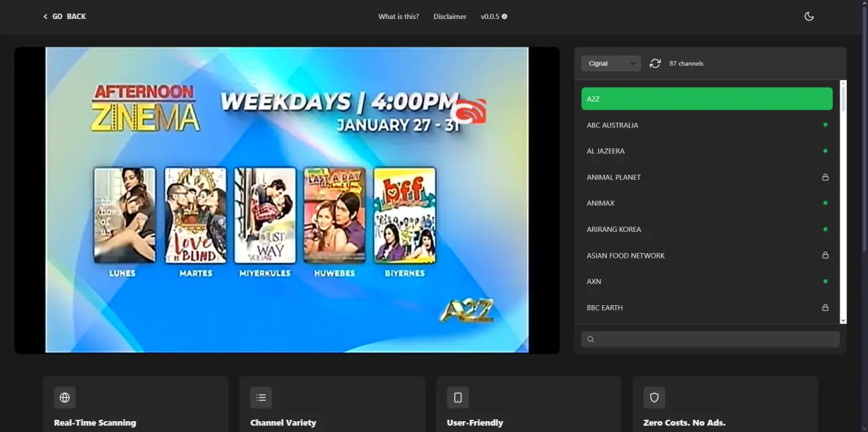Select the ANIMAX channel
This screenshot has width=868, height=432.
[x=707, y=203]
